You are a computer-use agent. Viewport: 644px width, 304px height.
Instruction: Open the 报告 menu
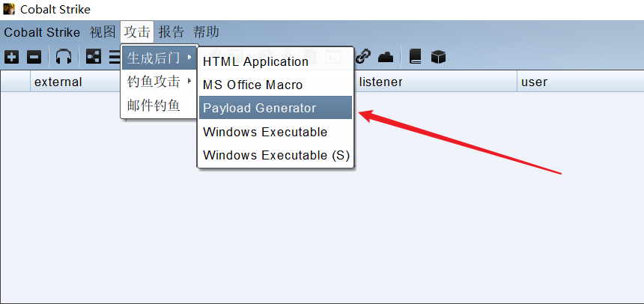pyautogui.click(x=171, y=32)
